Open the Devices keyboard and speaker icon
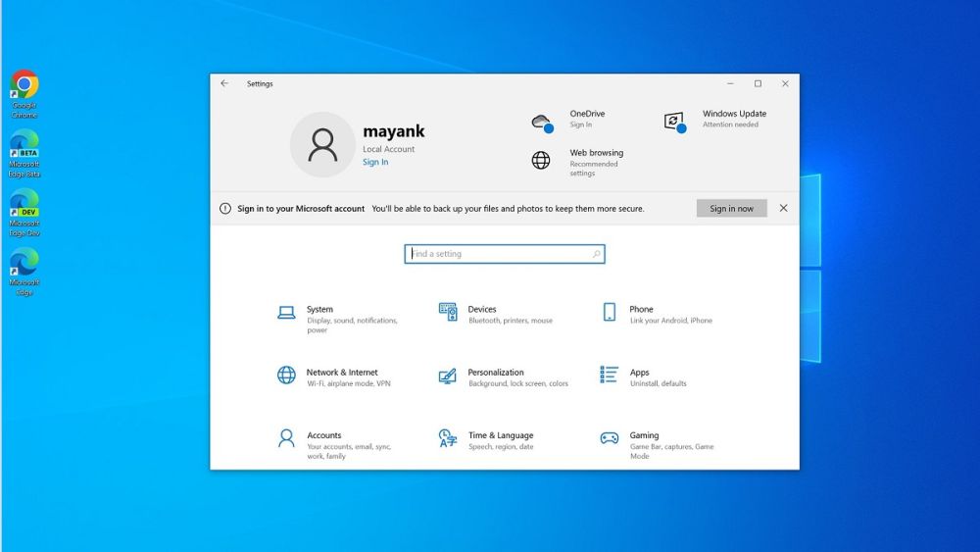980x552 pixels. (x=448, y=312)
